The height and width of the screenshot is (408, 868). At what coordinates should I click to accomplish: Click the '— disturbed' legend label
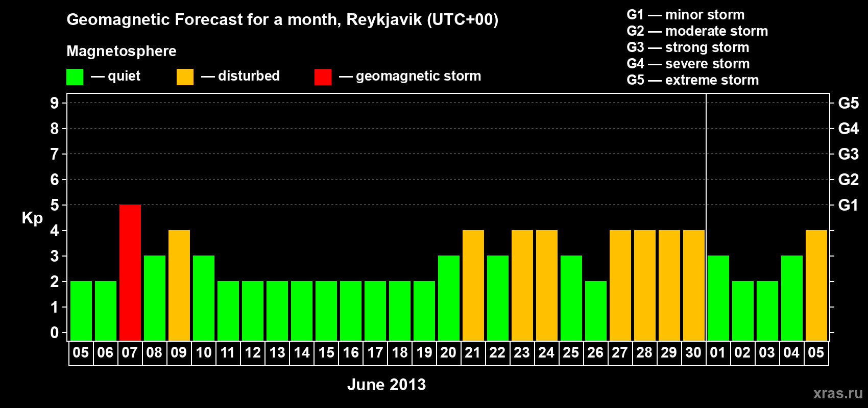click(240, 76)
